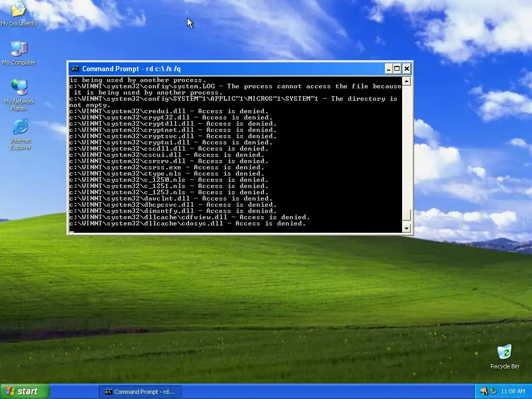
Task: Click the csrsrv.dll output line
Action: [x=169, y=161]
